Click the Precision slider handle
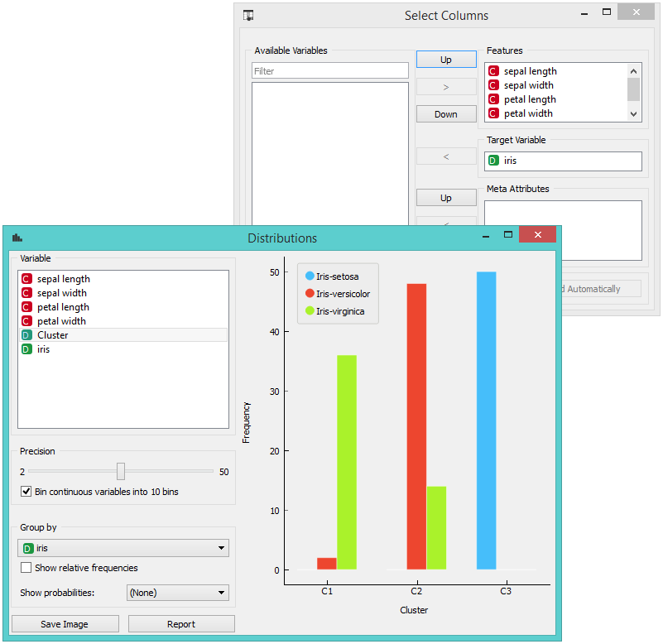This screenshot has width=663, height=644. click(121, 471)
